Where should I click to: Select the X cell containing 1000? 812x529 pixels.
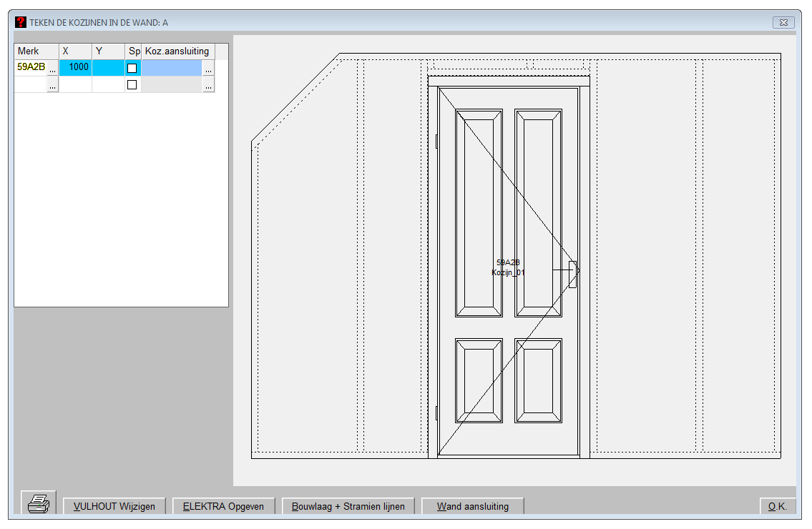[75, 68]
